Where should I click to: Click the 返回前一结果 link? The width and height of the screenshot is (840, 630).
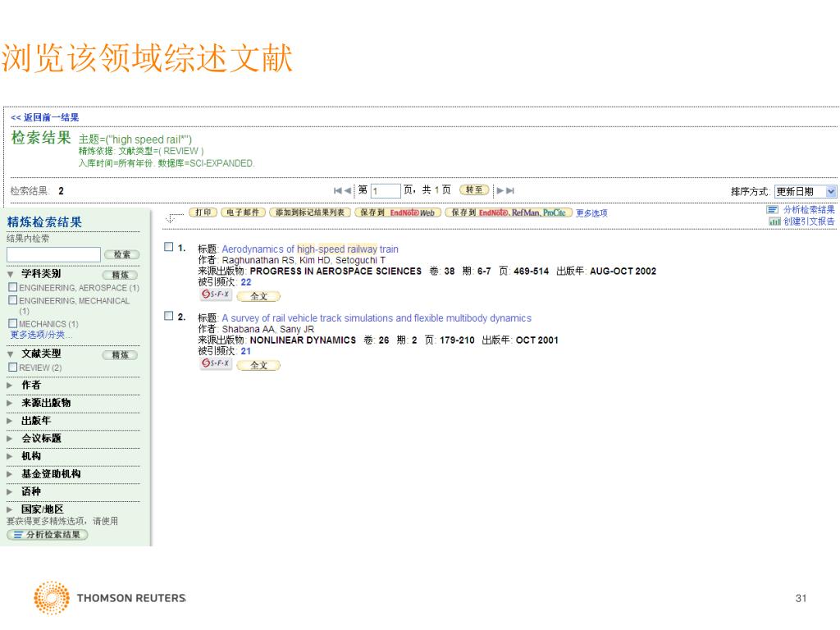coord(45,117)
